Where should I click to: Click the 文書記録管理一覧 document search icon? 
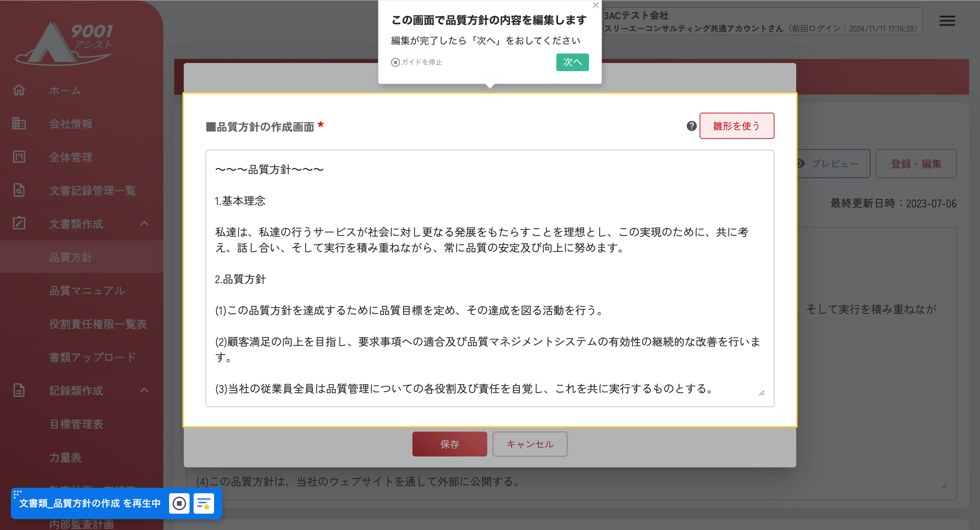coord(19,190)
